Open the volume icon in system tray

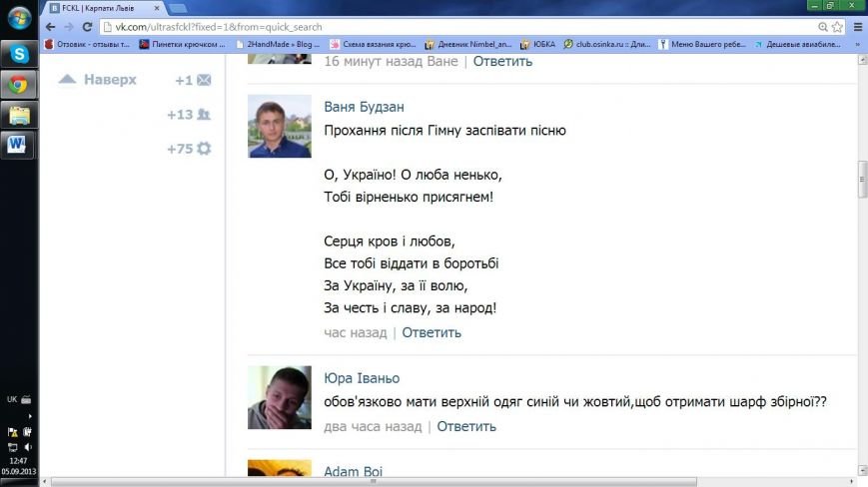[28, 447]
